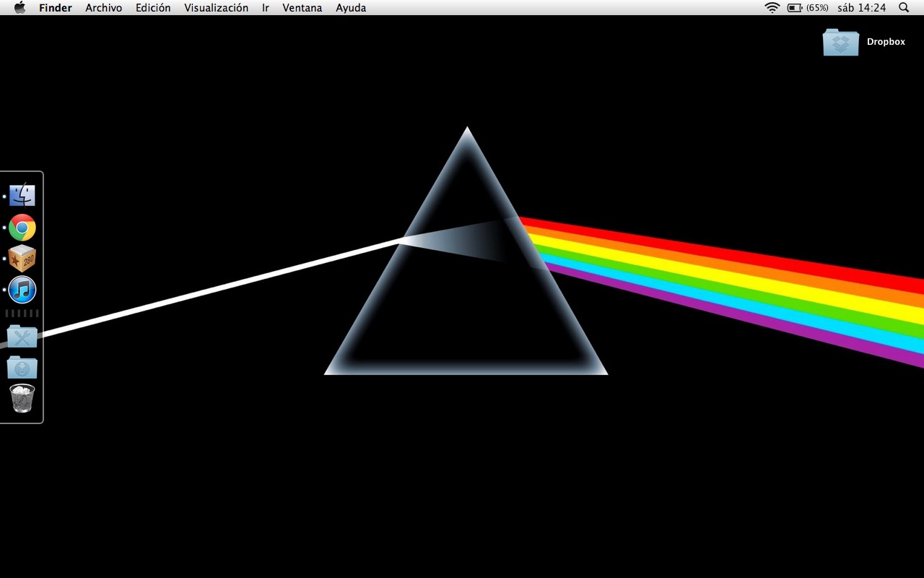Open the Archivo menu
Viewport: 924px width, 578px height.
pyautogui.click(x=104, y=8)
